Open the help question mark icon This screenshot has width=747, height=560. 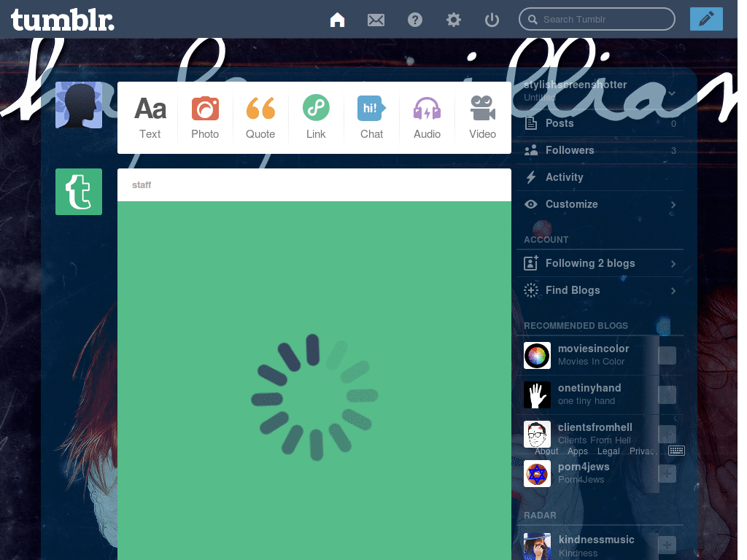tap(415, 20)
